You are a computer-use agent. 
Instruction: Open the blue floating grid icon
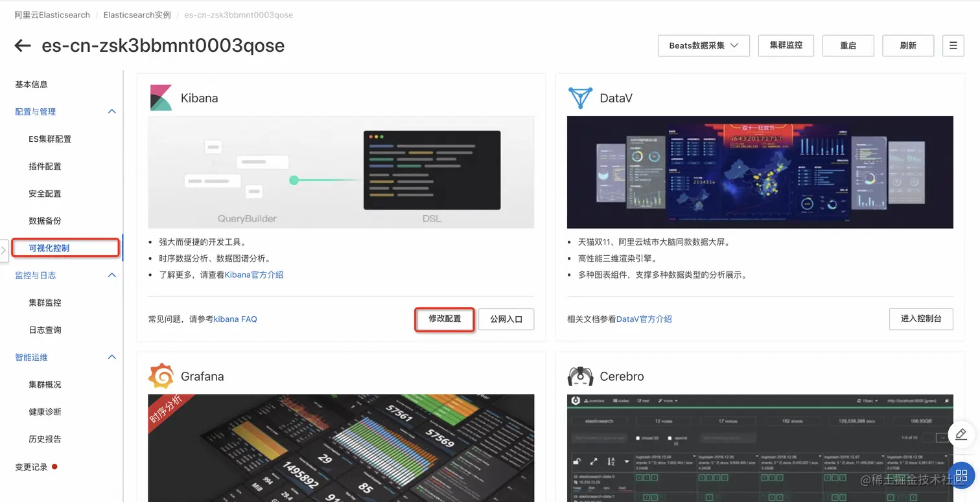(x=961, y=475)
